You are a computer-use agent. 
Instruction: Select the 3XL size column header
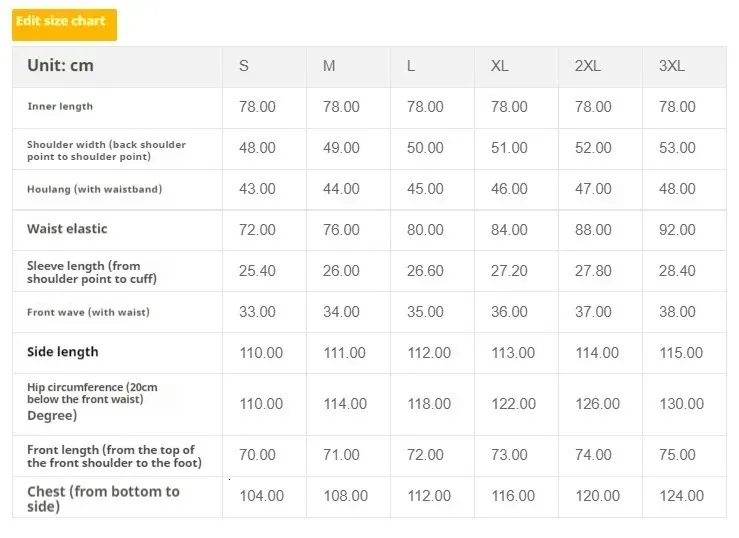pyautogui.click(x=672, y=66)
